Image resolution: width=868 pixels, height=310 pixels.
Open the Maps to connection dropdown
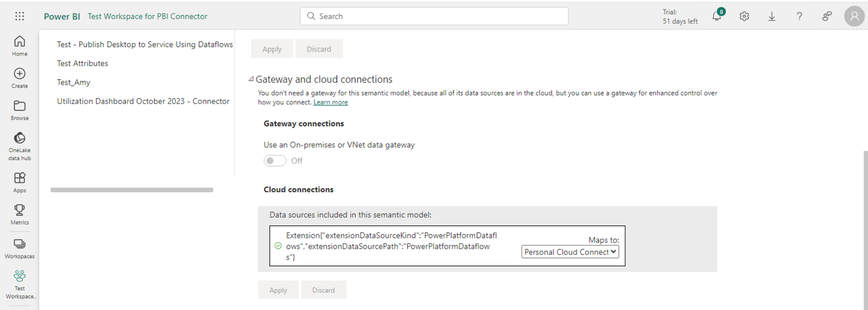570,252
